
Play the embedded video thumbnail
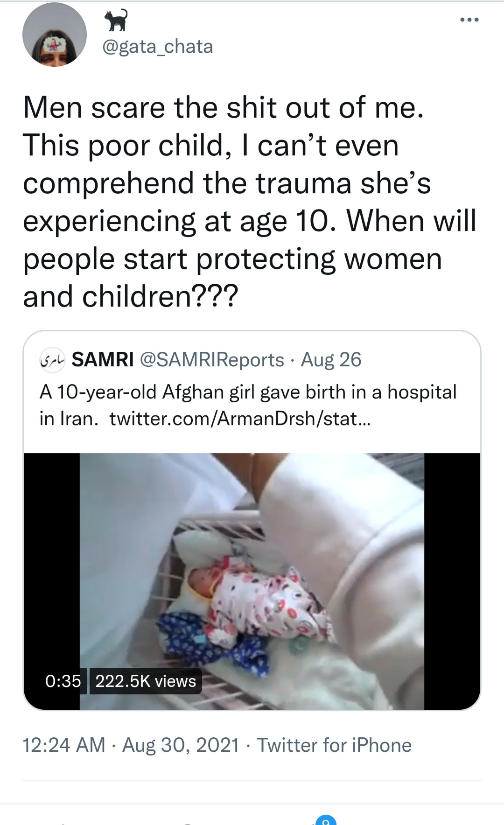click(x=252, y=581)
